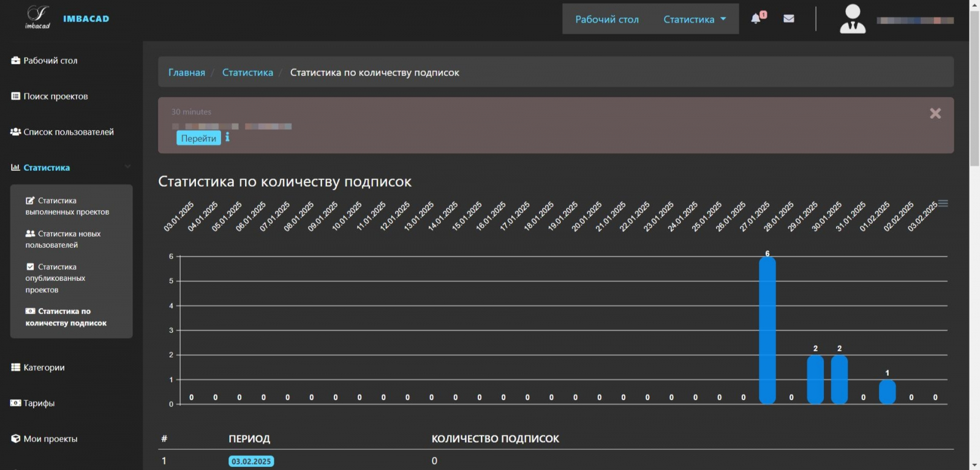Screen dimensions: 980x470
Task: Click the user avatar icon
Action: 853,19
